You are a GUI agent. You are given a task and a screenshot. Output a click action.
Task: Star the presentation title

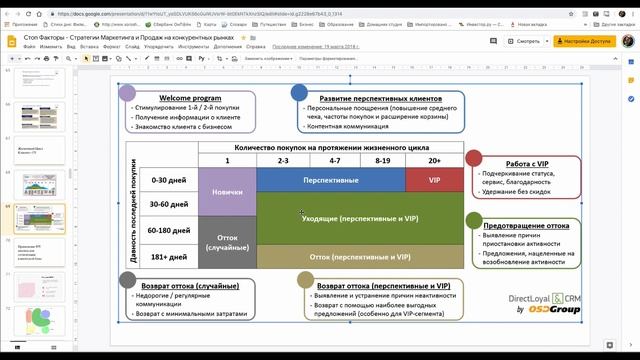(244, 38)
